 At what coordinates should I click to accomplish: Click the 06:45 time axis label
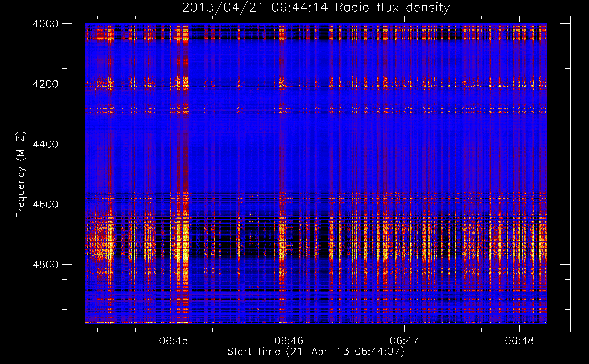point(174,341)
